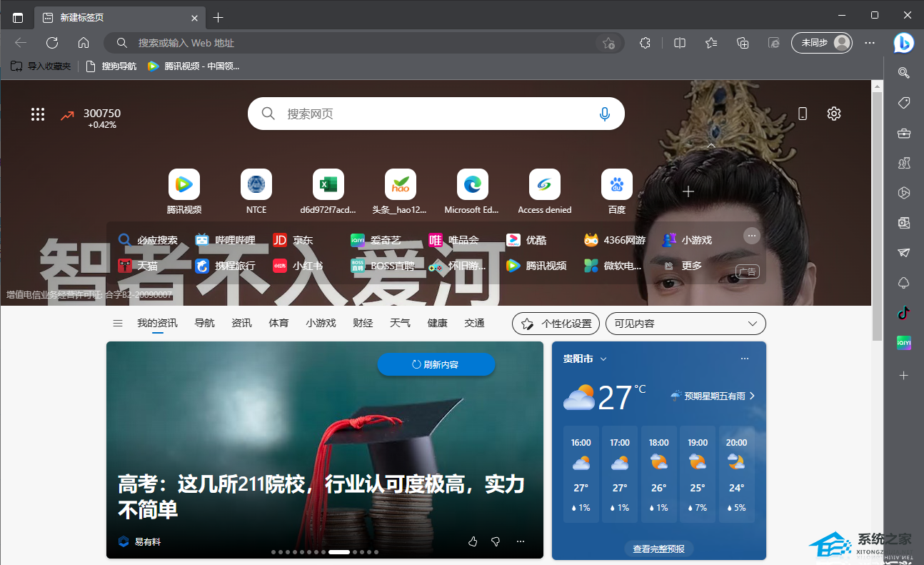Close the 新建标签页 tab
Screen dimensions: 924x565
click(194, 18)
